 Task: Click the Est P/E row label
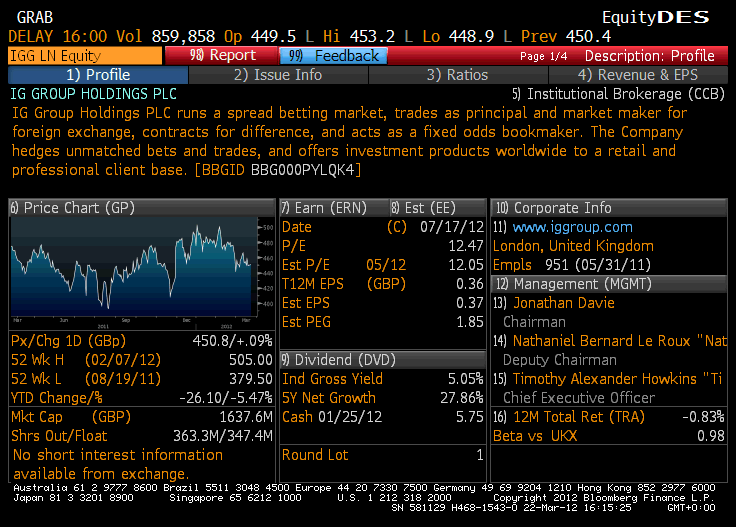306,265
